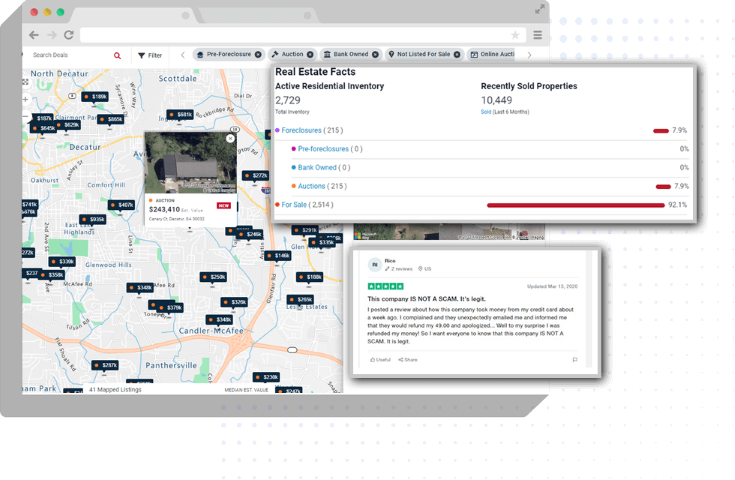Click the five-star rating
The width and height of the screenshot is (735, 480).
point(385,286)
